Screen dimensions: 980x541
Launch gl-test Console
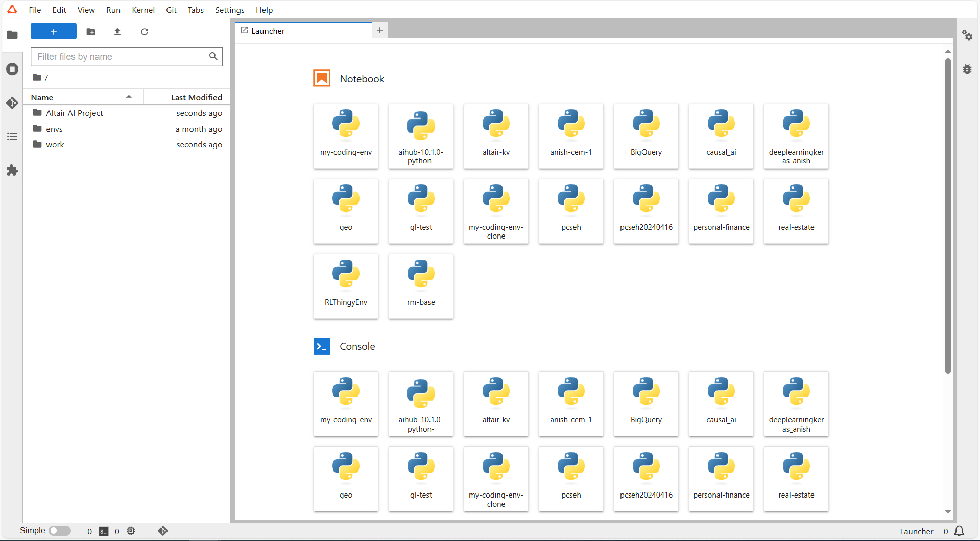tap(421, 479)
